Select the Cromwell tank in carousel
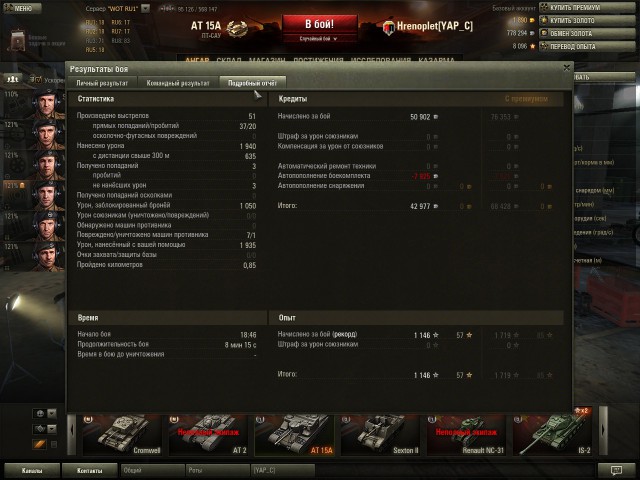640x480 pixels. pyautogui.click(x=122, y=435)
